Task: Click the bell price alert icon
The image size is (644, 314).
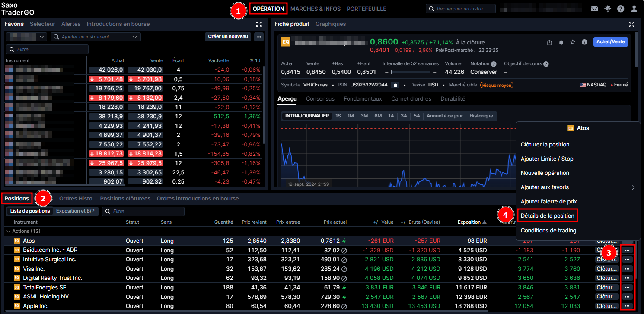Action: pos(561,42)
